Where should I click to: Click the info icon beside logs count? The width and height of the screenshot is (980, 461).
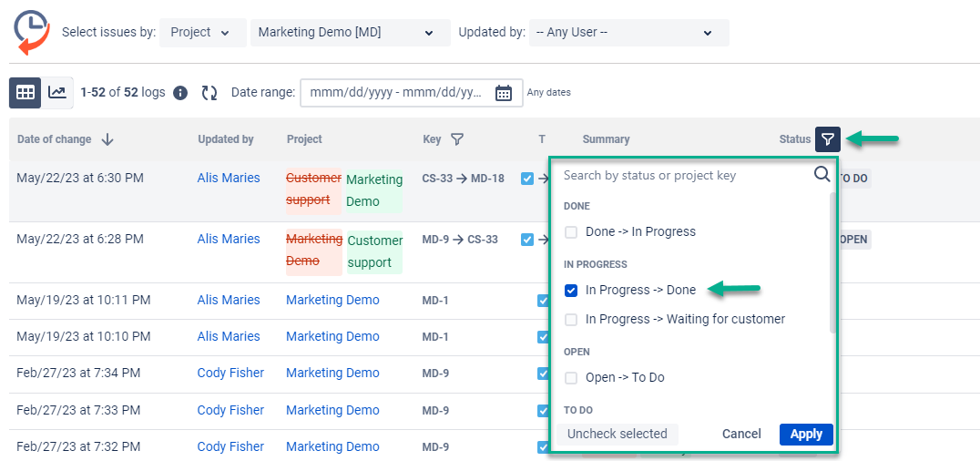click(x=180, y=93)
